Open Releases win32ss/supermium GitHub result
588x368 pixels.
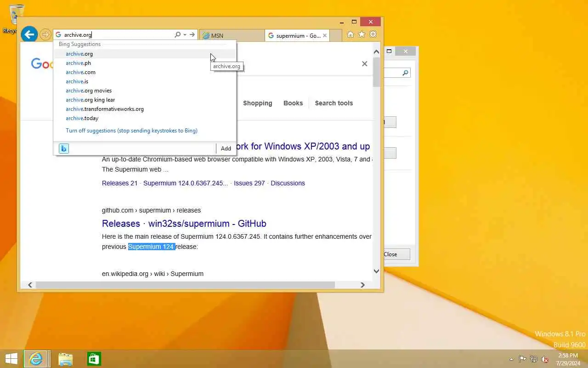point(184,224)
